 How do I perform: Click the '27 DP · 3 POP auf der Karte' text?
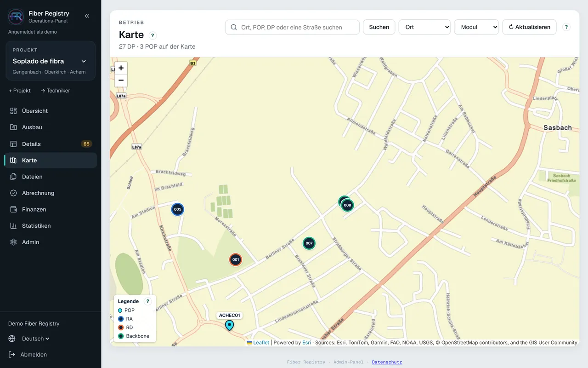point(157,46)
